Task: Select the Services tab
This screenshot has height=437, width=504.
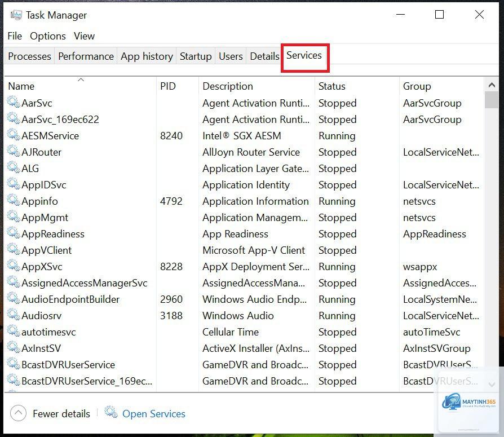Action: coord(304,56)
